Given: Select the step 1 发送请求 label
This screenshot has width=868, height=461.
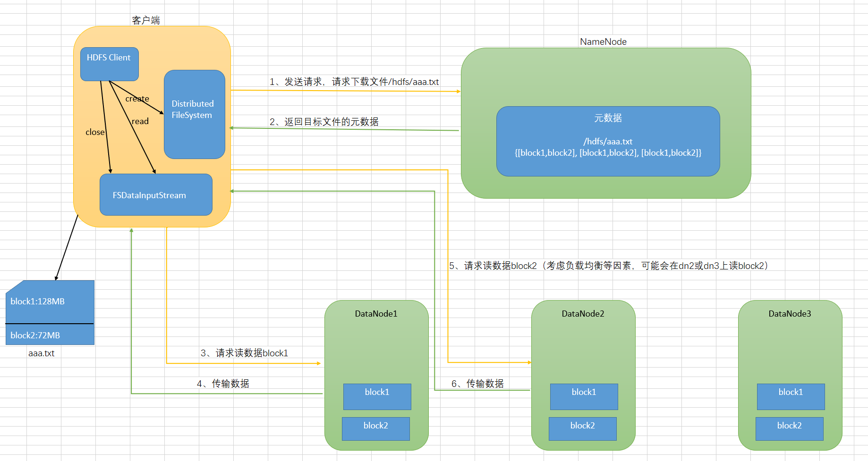Looking at the screenshot, I should pyautogui.click(x=354, y=82).
